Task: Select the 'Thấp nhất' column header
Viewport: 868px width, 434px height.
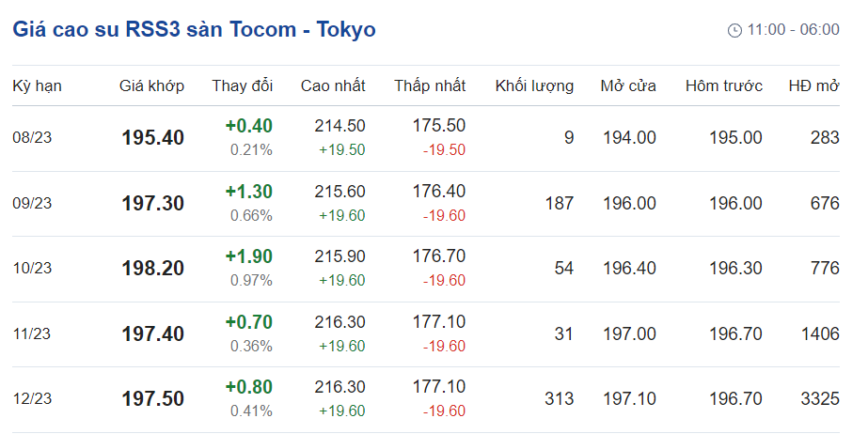Action: pyautogui.click(x=430, y=86)
